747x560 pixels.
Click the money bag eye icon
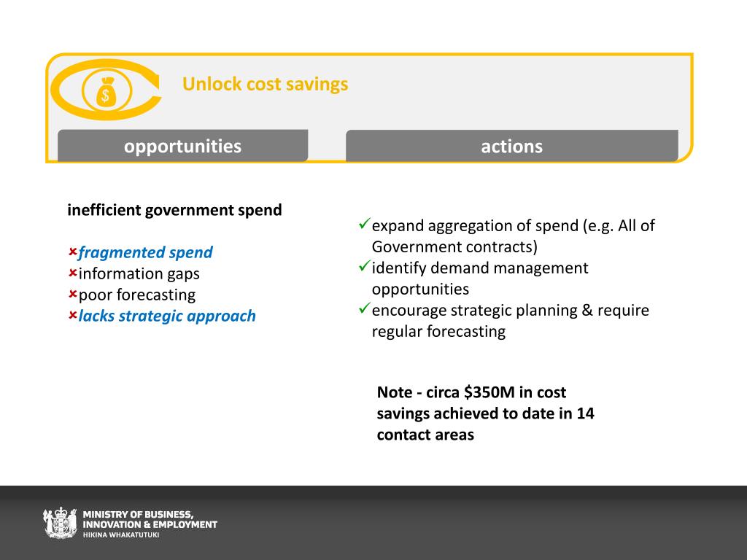coord(106,90)
